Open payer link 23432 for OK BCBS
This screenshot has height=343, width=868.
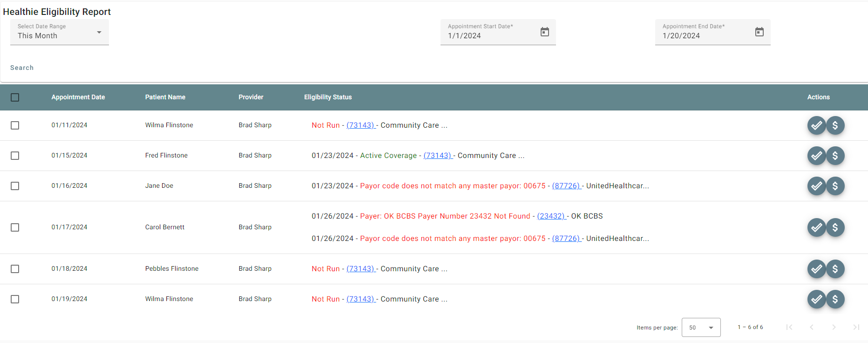[551, 216]
